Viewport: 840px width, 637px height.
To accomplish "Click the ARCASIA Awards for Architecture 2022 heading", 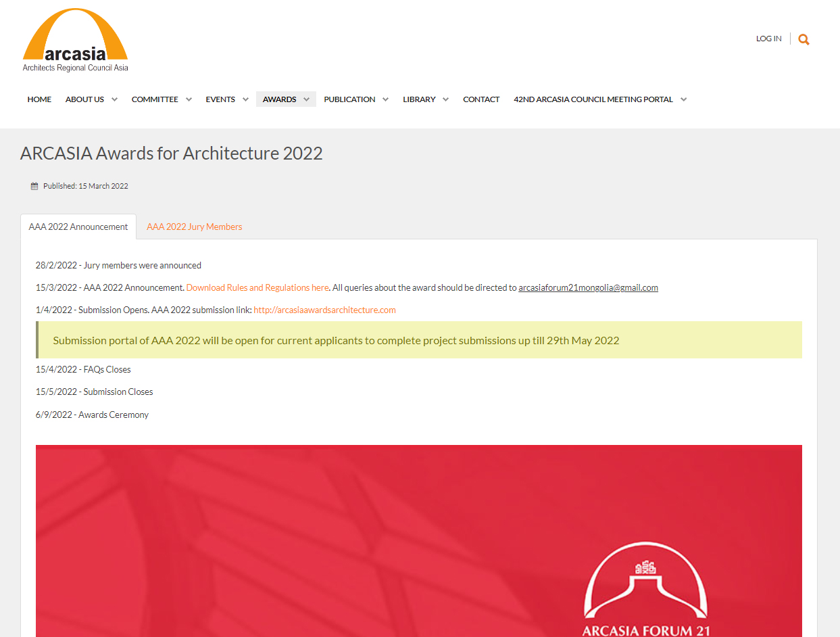I will click(x=172, y=154).
